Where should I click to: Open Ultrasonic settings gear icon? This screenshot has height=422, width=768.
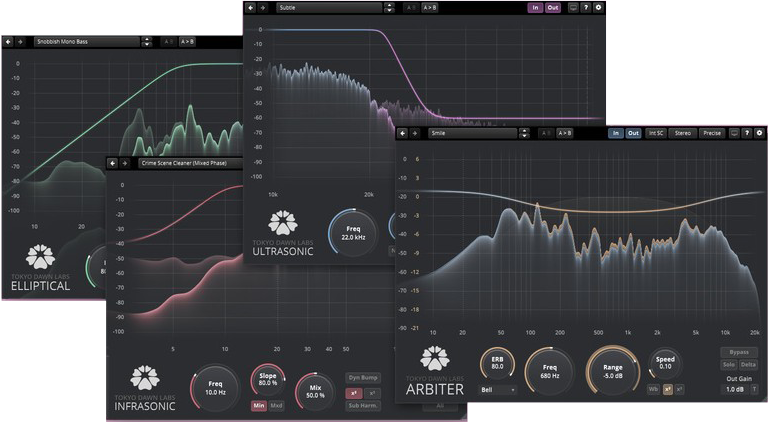[x=598, y=7]
